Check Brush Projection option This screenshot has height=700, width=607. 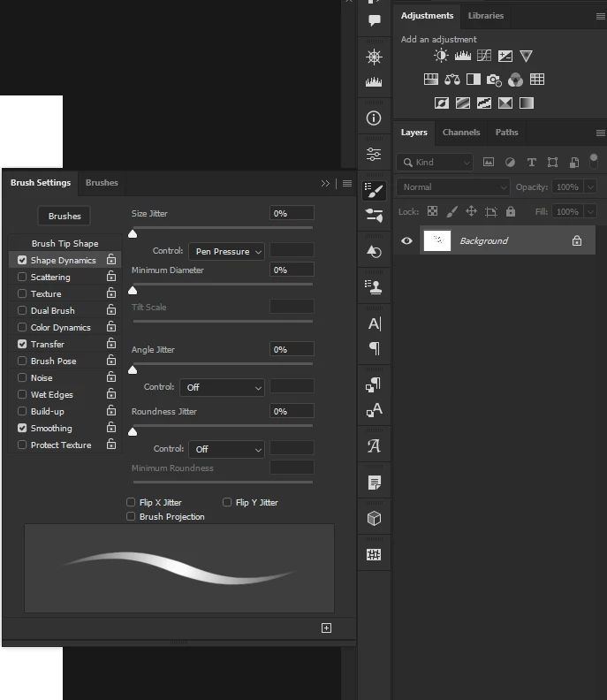[x=131, y=516]
